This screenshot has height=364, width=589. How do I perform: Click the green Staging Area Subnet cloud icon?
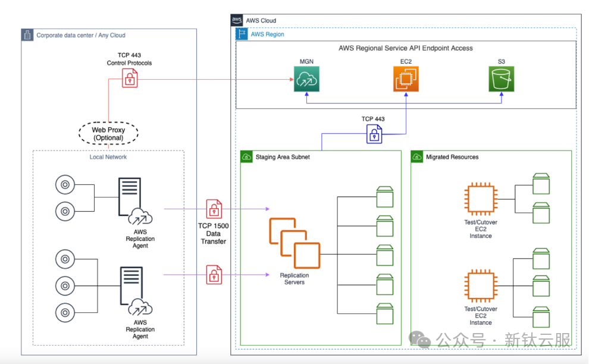click(x=246, y=156)
